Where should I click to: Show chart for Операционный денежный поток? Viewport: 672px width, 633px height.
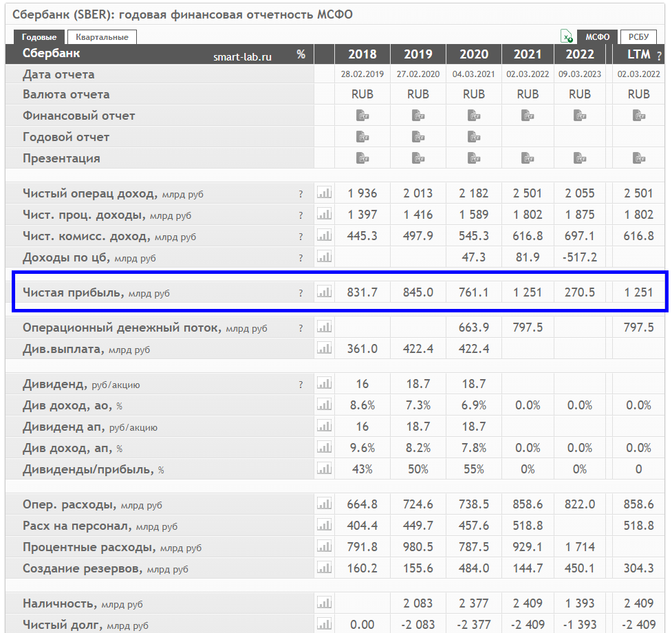325,328
